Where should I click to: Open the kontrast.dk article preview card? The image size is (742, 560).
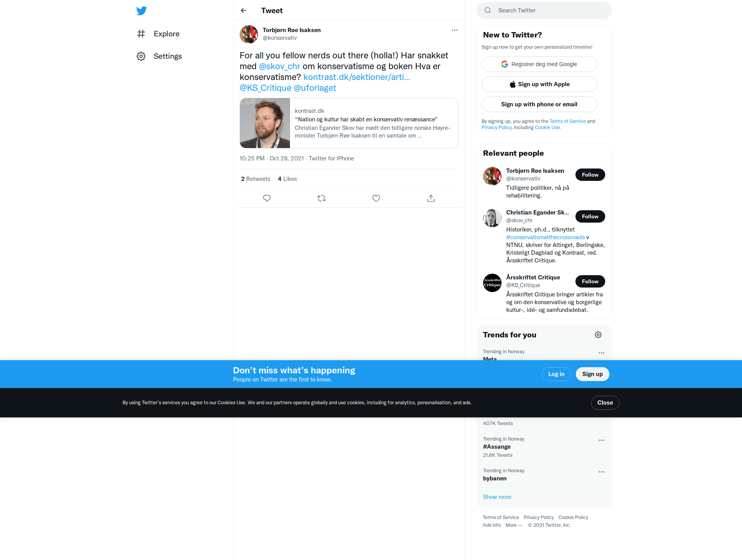point(349,123)
